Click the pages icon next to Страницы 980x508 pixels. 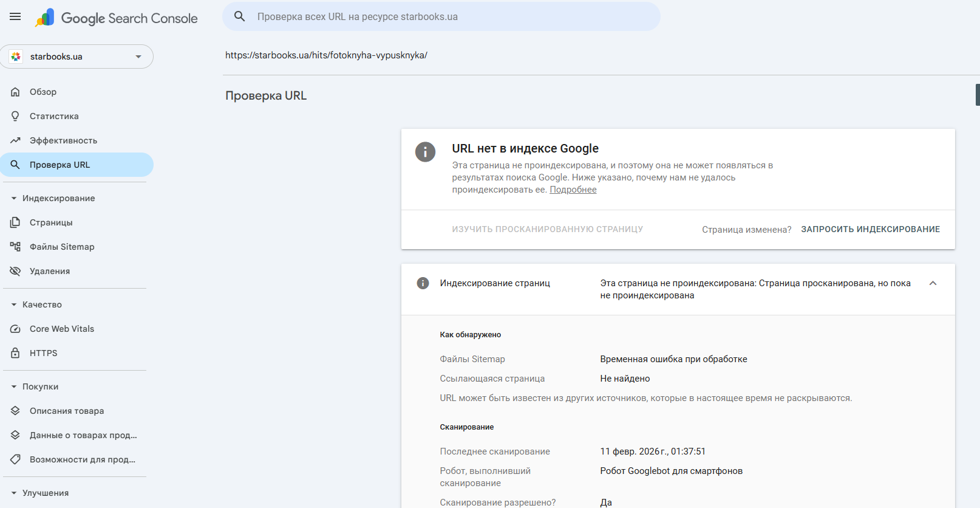[x=15, y=222]
